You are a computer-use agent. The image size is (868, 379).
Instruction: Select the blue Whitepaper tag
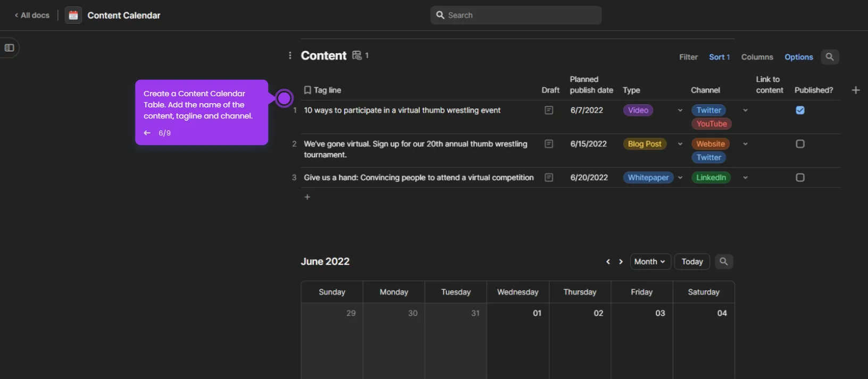648,178
